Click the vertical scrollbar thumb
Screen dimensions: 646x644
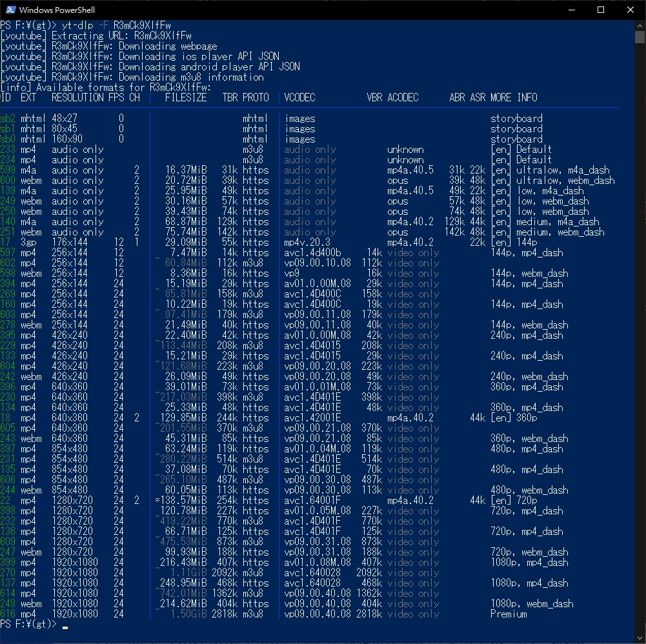click(x=640, y=37)
